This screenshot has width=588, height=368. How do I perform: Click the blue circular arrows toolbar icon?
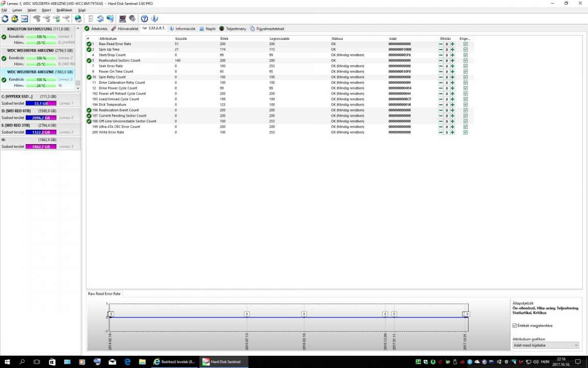(x=100, y=18)
